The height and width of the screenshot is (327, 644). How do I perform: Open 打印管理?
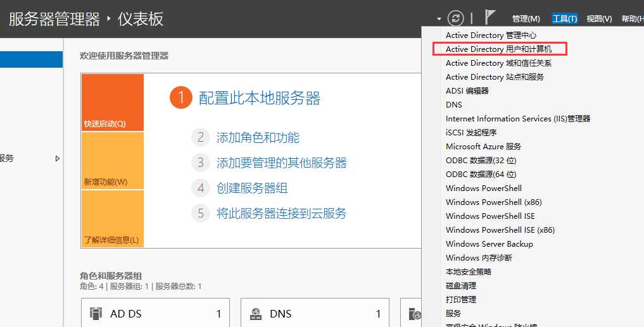461,300
